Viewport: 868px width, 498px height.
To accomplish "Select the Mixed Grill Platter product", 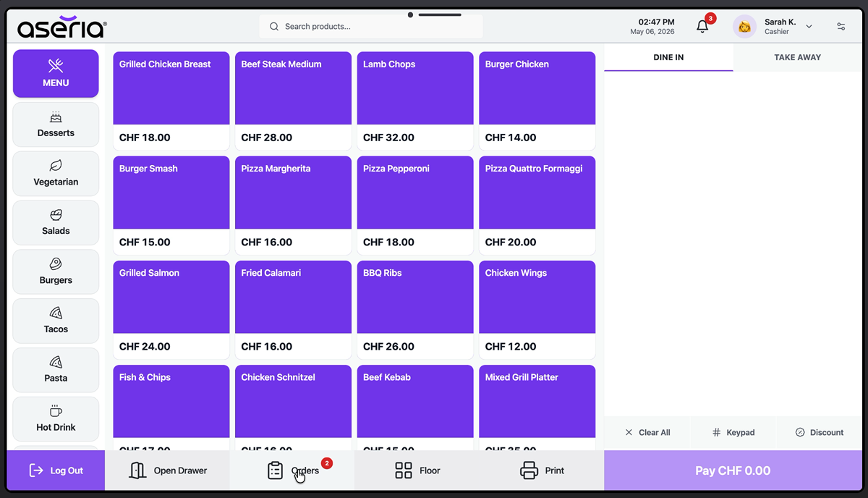I will coord(537,408).
